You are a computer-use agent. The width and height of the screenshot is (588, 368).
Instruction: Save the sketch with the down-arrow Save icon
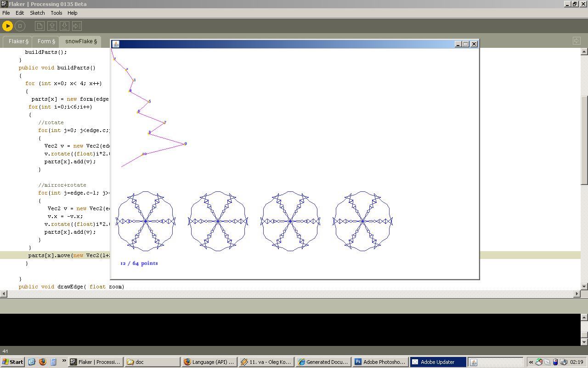click(65, 26)
